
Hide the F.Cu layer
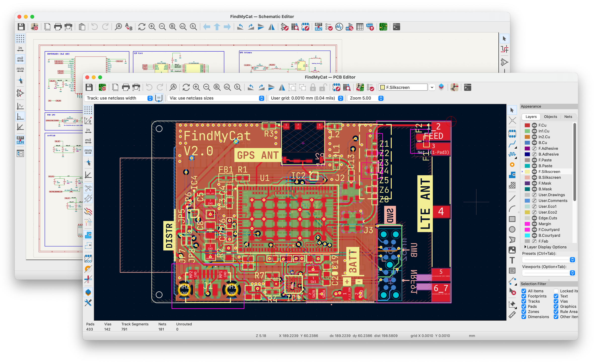tap(534, 125)
